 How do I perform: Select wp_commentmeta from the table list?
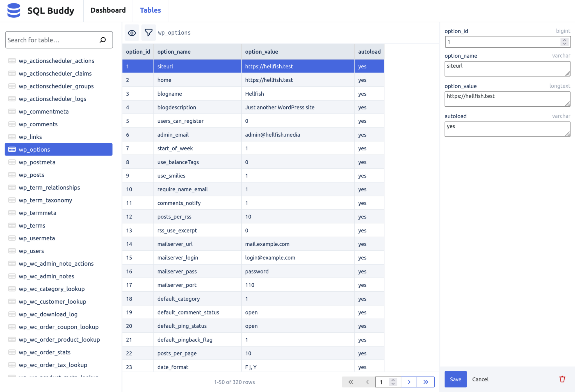(x=44, y=111)
